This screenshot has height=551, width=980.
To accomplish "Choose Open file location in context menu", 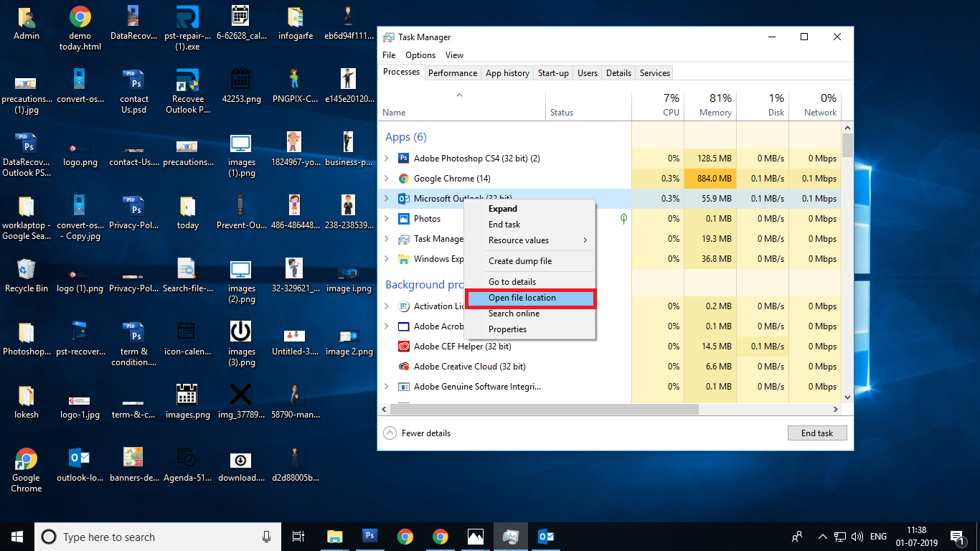I will [x=530, y=298].
